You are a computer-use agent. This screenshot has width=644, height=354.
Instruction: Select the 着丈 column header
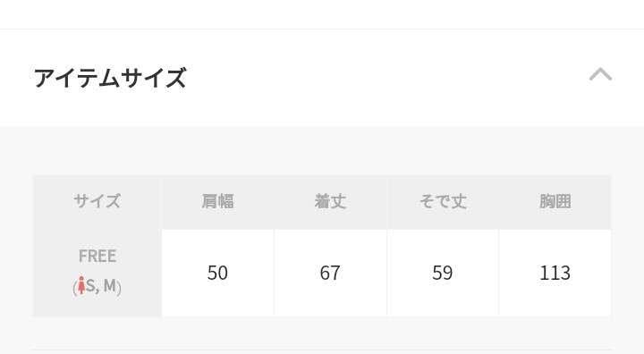pyautogui.click(x=330, y=201)
